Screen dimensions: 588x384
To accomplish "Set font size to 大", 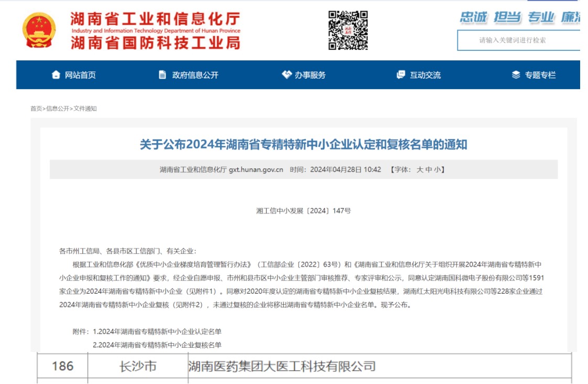I will 420,169.
